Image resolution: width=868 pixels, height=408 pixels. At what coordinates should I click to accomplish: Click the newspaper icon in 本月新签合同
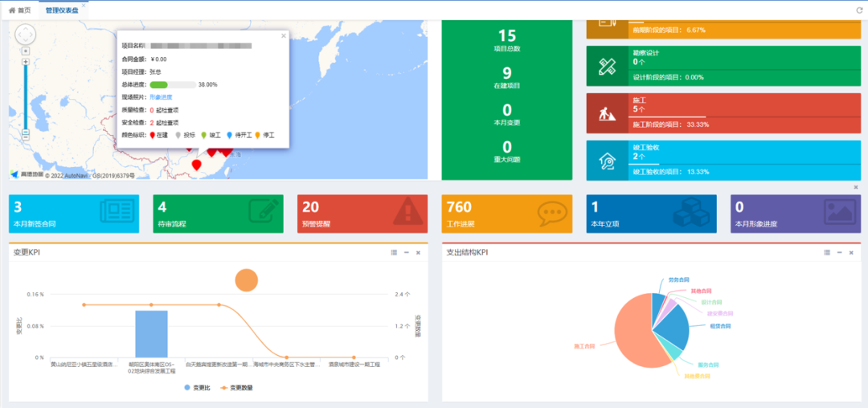click(117, 212)
